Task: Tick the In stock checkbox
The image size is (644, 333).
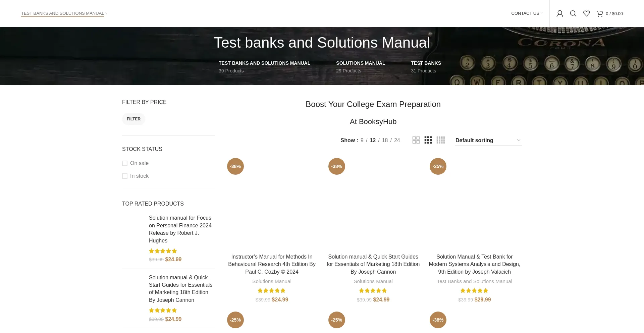Action: tap(125, 176)
